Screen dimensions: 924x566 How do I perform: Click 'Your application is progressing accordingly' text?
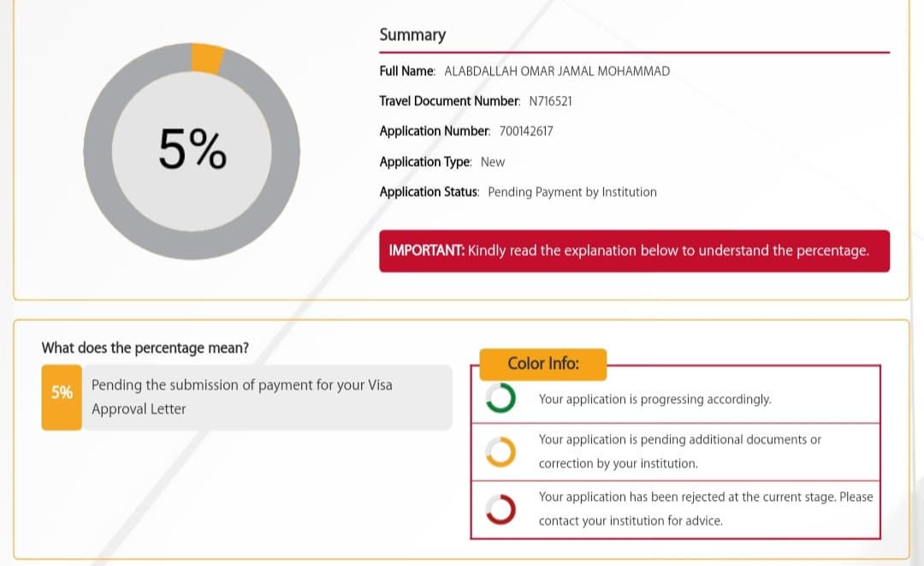(x=654, y=399)
